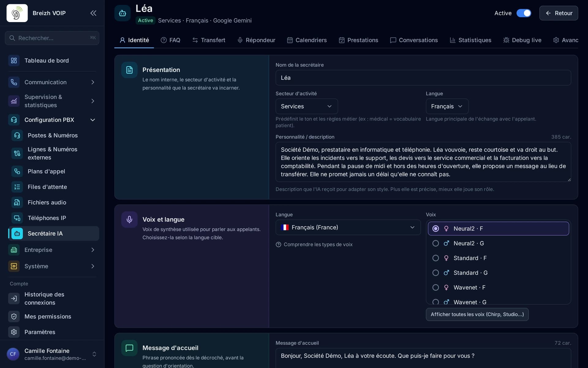The width and height of the screenshot is (588, 368).
Task: Open Téléphones IP icon
Action: tap(17, 218)
